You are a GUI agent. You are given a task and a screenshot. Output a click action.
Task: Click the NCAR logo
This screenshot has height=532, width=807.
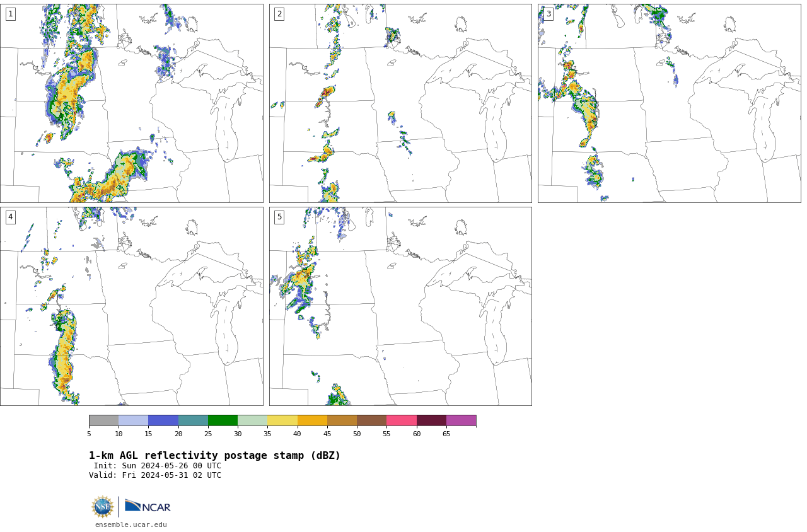coord(148,506)
